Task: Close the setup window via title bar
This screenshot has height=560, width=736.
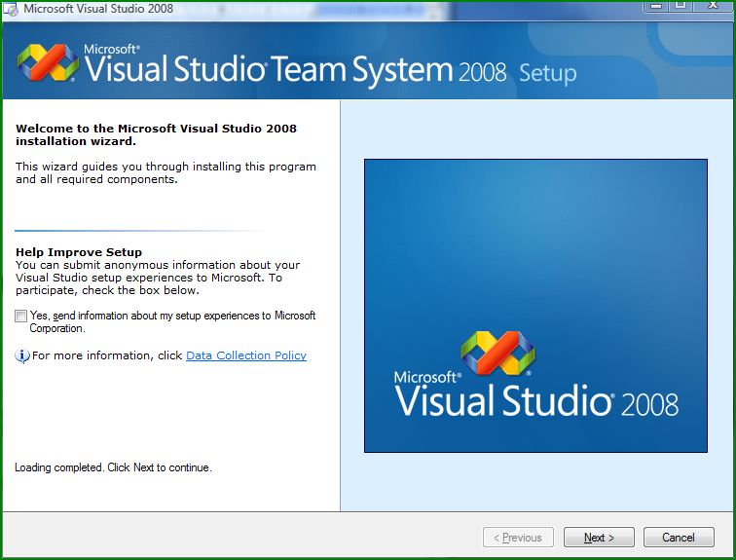Action: (x=712, y=5)
